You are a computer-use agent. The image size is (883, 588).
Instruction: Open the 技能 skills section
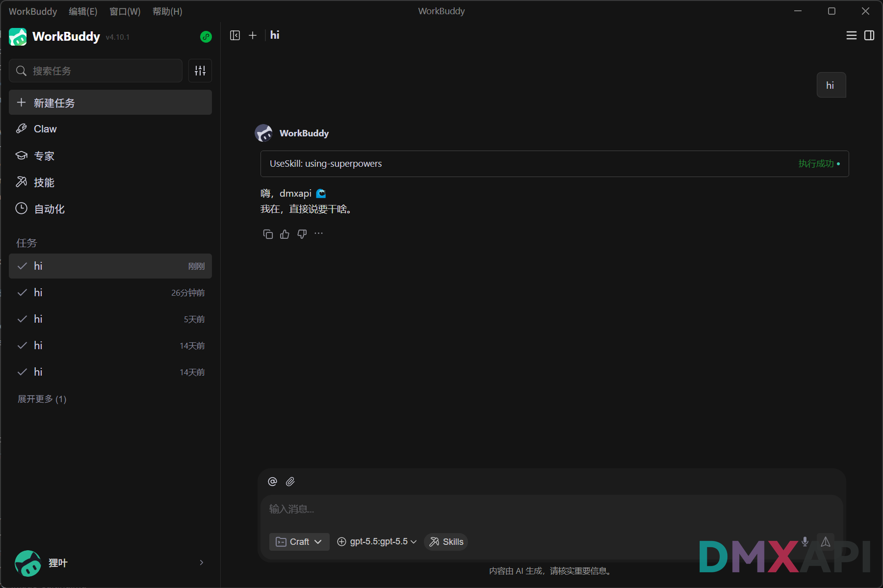pos(110,182)
